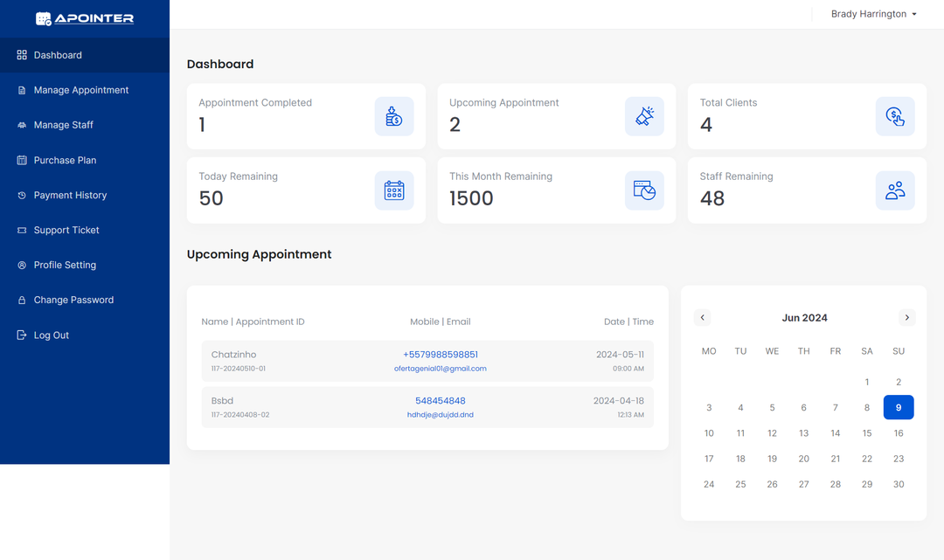The width and height of the screenshot is (944, 560).
Task: Go to next month in calendar
Action: [906, 318]
